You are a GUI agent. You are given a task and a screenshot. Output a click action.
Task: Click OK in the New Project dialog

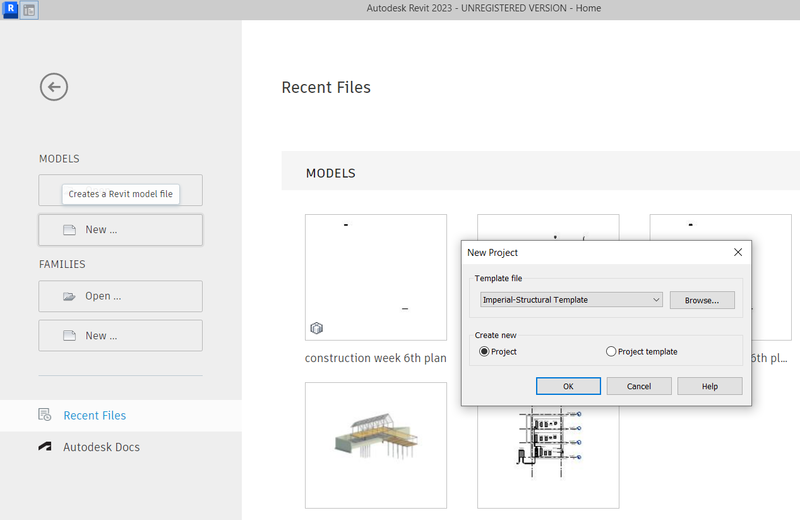(568, 386)
